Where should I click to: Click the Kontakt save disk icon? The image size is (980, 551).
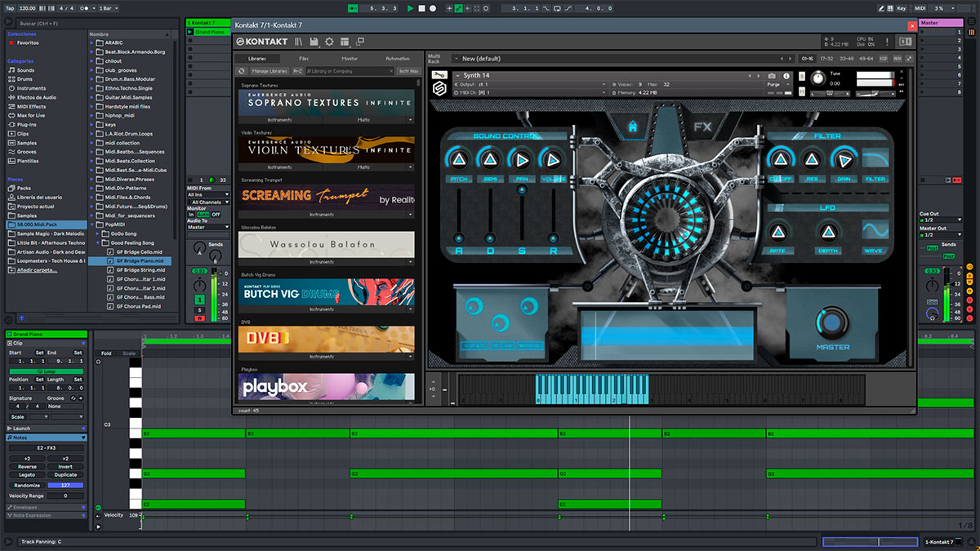[x=314, y=42]
